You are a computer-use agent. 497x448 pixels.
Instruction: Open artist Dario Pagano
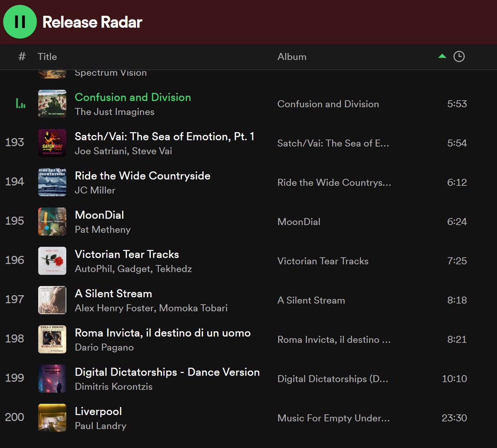pyautogui.click(x=104, y=347)
